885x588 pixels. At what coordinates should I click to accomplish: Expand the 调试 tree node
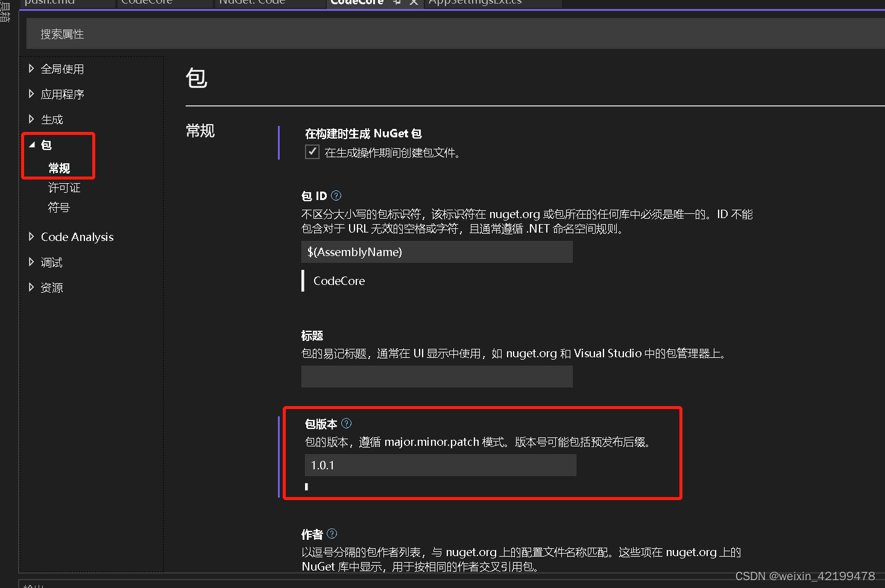click(x=31, y=262)
